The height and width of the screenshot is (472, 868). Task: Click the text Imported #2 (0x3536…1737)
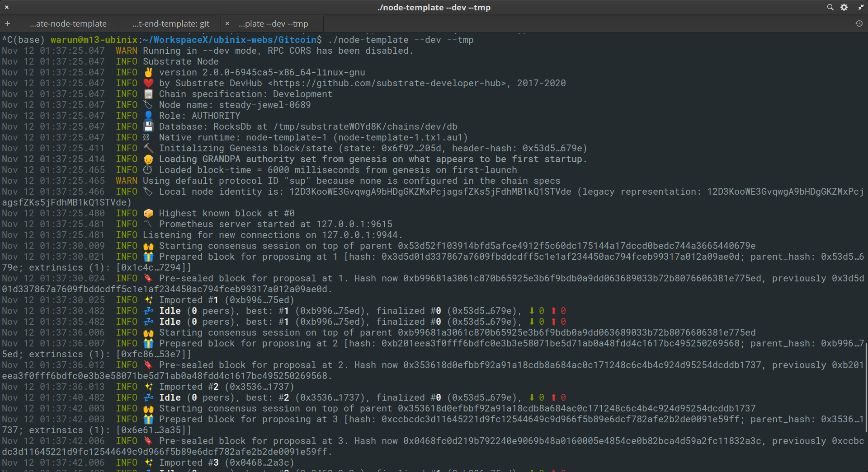(226, 387)
